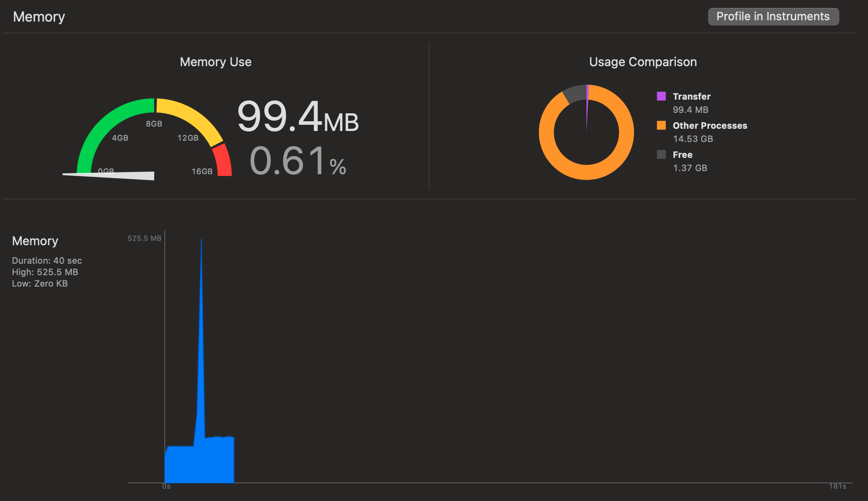Viewport: 868px width, 501px height.
Task: Click the orange Other Processes legend swatch
Action: 661,125
